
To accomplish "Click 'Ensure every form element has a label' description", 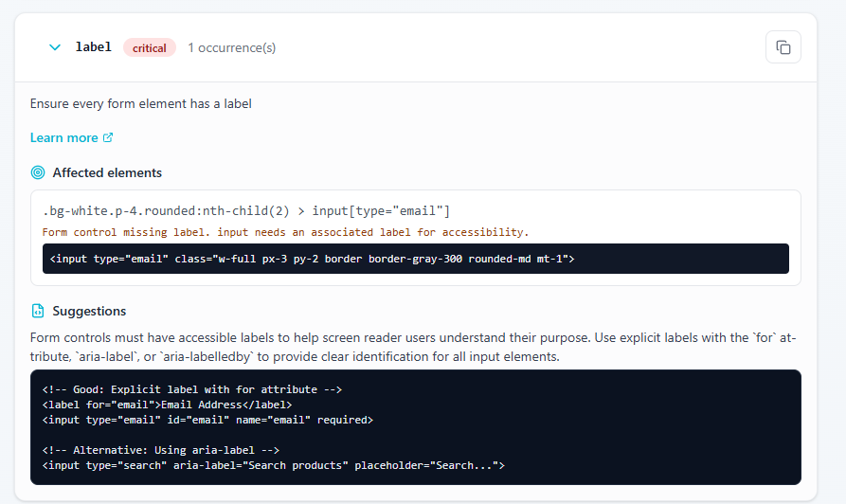I will point(141,103).
